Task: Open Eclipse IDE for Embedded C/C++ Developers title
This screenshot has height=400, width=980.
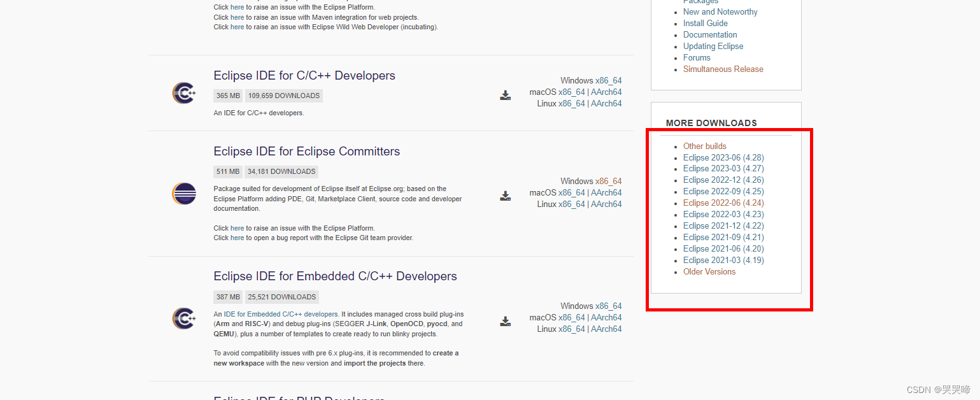Action: (x=335, y=276)
